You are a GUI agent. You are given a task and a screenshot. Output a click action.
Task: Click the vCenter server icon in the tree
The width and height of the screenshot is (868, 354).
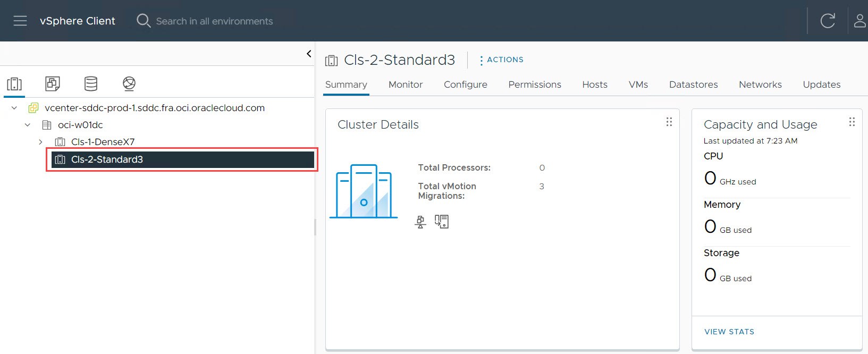[33, 108]
